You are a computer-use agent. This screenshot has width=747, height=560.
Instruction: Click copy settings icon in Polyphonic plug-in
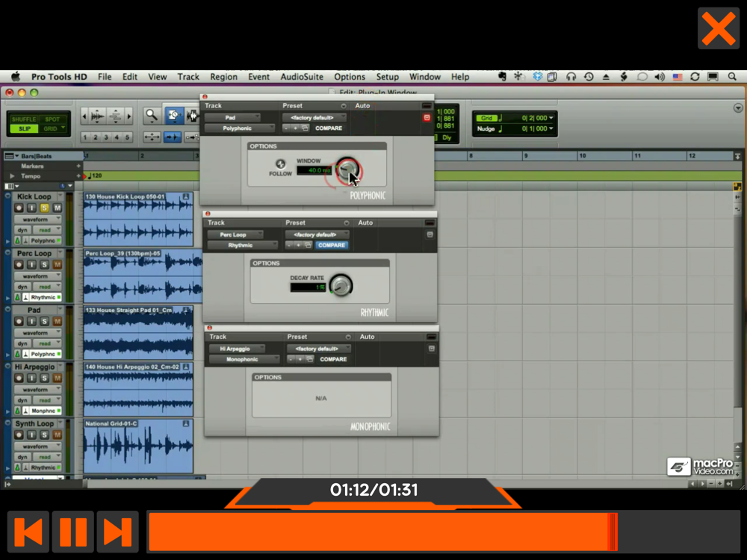point(305,128)
